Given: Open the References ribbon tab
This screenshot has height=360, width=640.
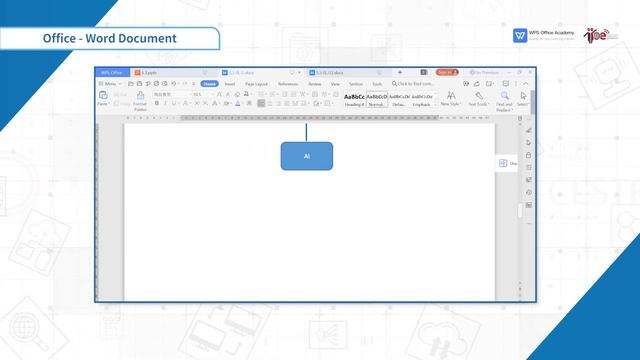Looking at the screenshot, I should coord(288,84).
